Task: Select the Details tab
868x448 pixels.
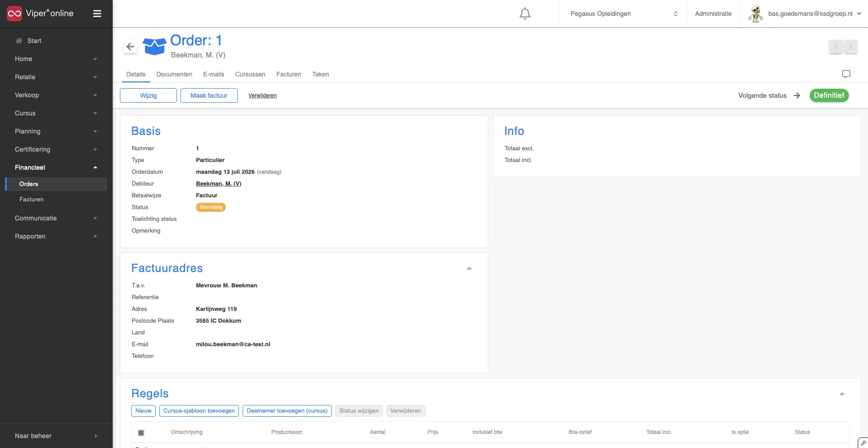Action: 136,74
